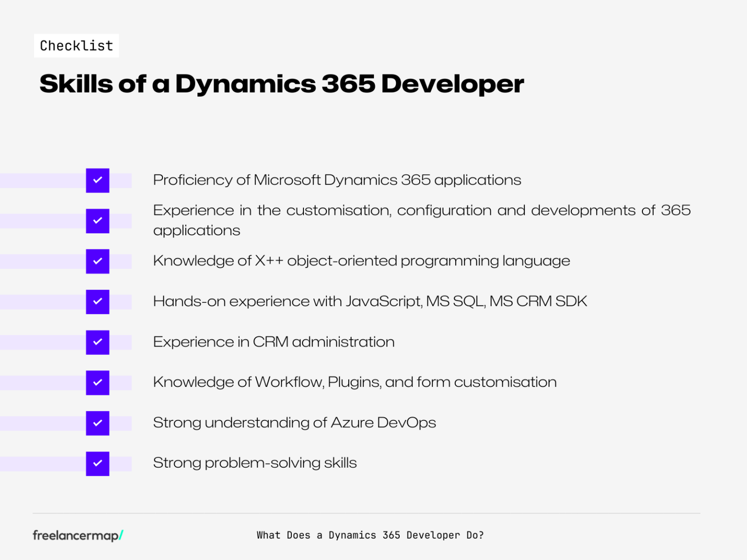747x560 pixels.
Task: Click the checkmark for Workflow and Plugins knowledge
Action: [x=97, y=383]
